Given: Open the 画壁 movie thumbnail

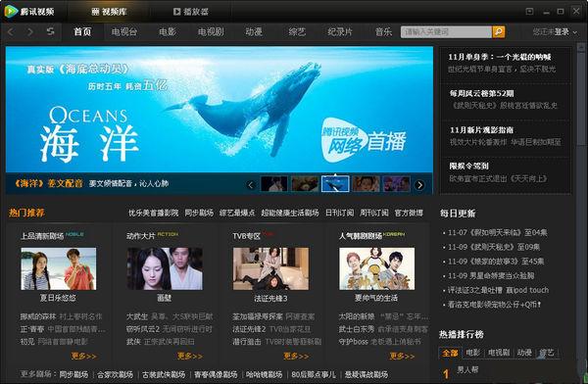Looking at the screenshot, I should click(x=165, y=268).
